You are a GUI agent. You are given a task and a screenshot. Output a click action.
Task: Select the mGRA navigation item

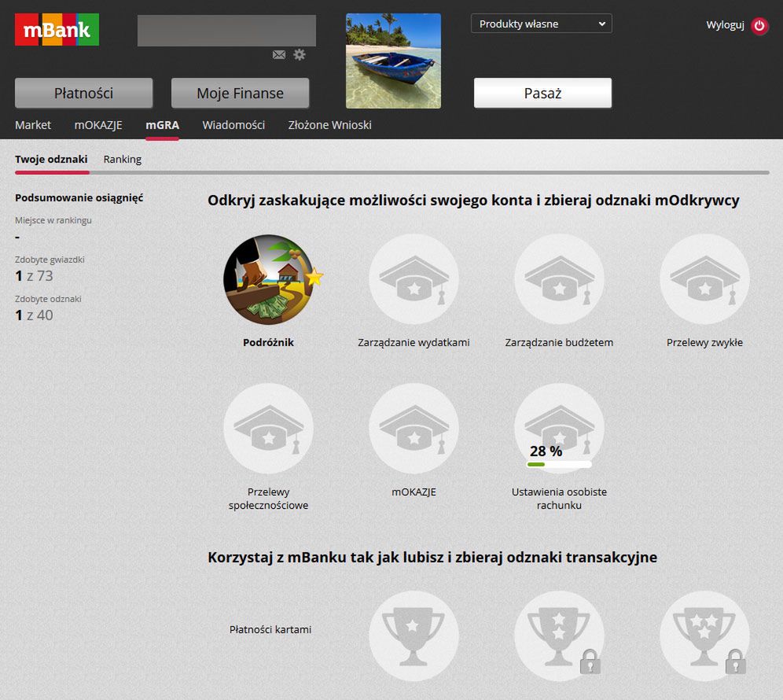click(162, 125)
